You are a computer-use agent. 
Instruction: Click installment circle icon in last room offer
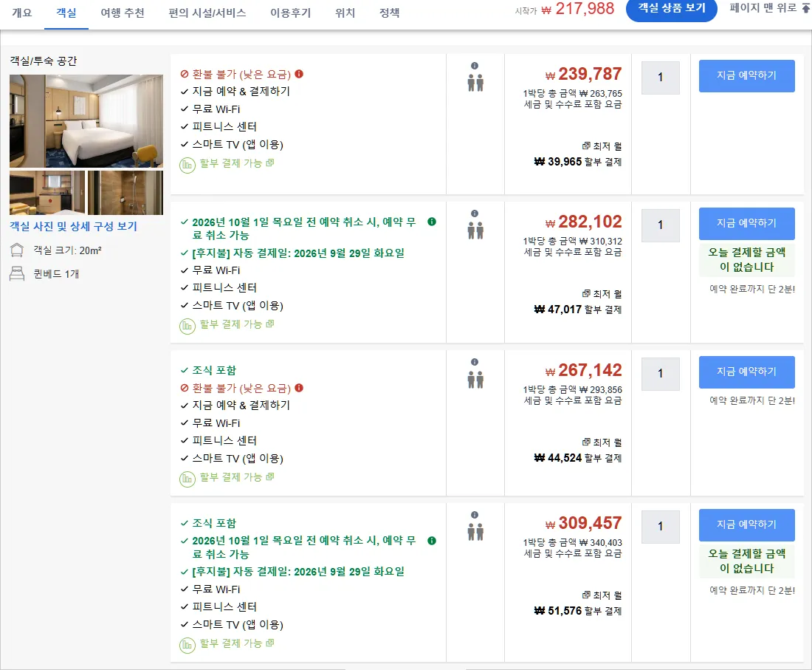tap(187, 645)
